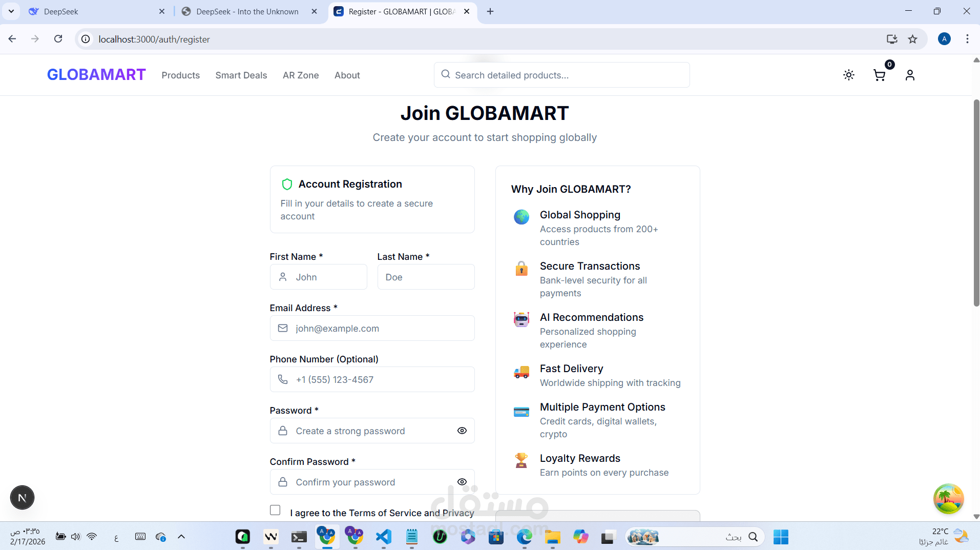This screenshot has height=550, width=980.
Task: Show password using the Password eye icon
Action: (462, 431)
